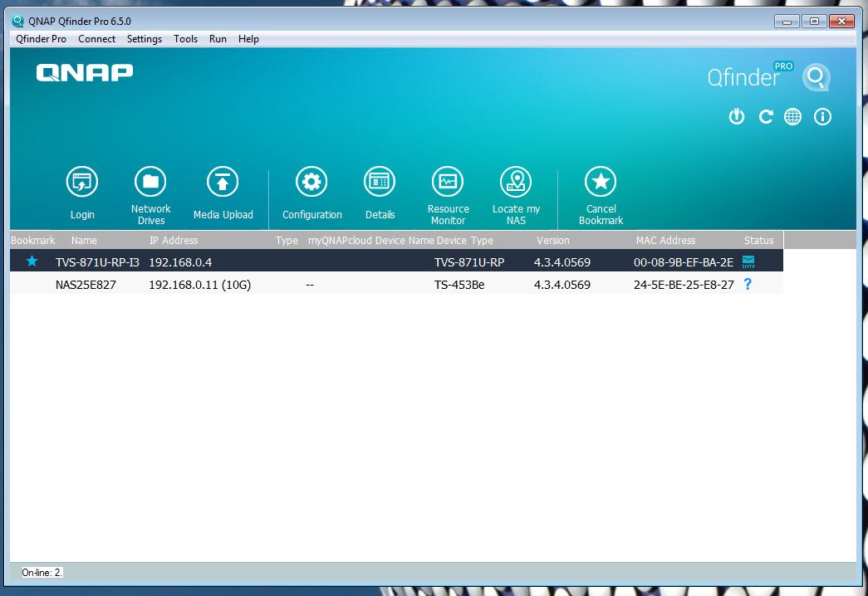Open the Connect menu
The image size is (868, 596).
tap(97, 39)
